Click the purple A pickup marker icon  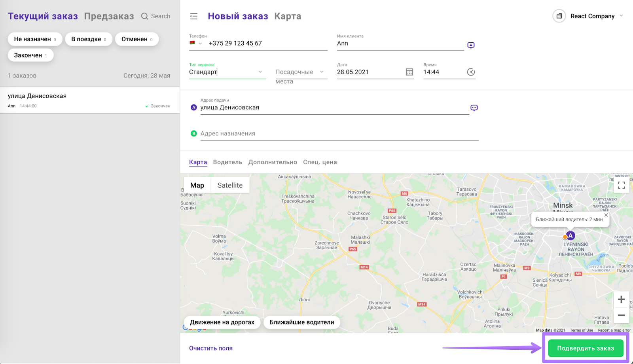point(194,107)
